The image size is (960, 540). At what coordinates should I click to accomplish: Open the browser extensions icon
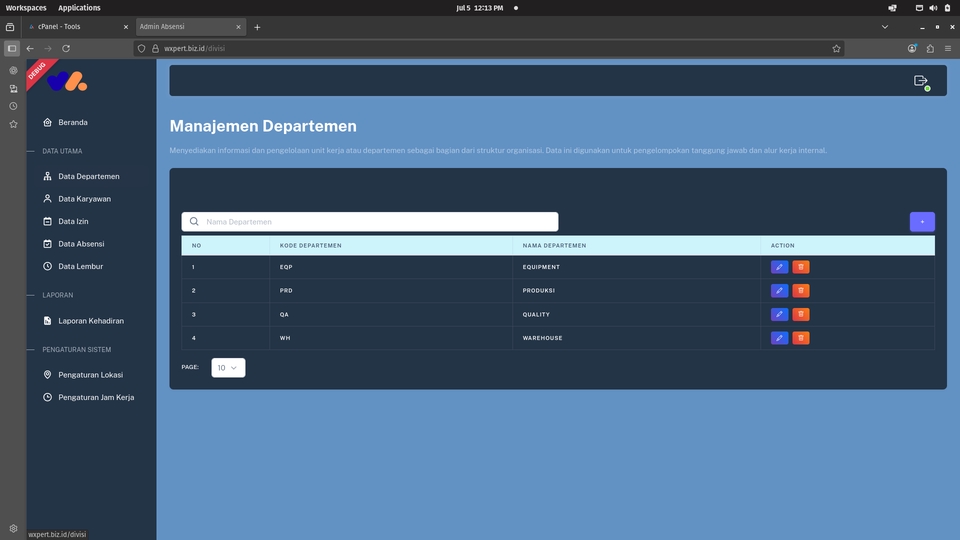click(x=930, y=48)
